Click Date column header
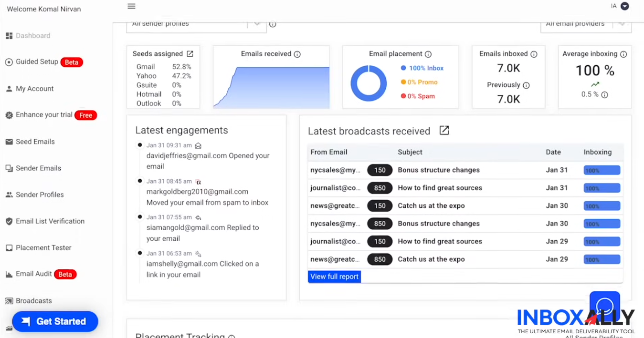Viewport: 644px width, 338px height. click(553, 152)
